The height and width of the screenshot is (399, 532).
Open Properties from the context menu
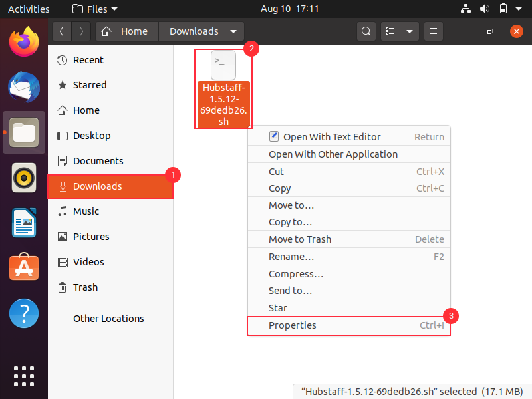point(349,325)
